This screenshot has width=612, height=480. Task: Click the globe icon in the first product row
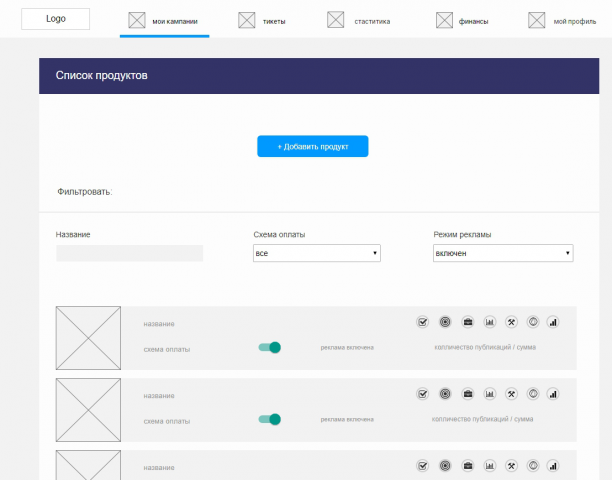[533, 322]
